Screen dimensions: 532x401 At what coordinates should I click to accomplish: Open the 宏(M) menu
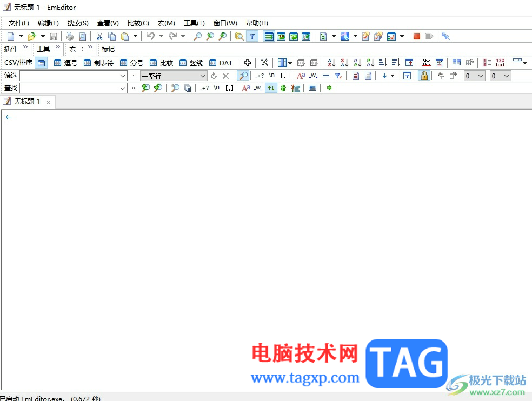pos(167,23)
